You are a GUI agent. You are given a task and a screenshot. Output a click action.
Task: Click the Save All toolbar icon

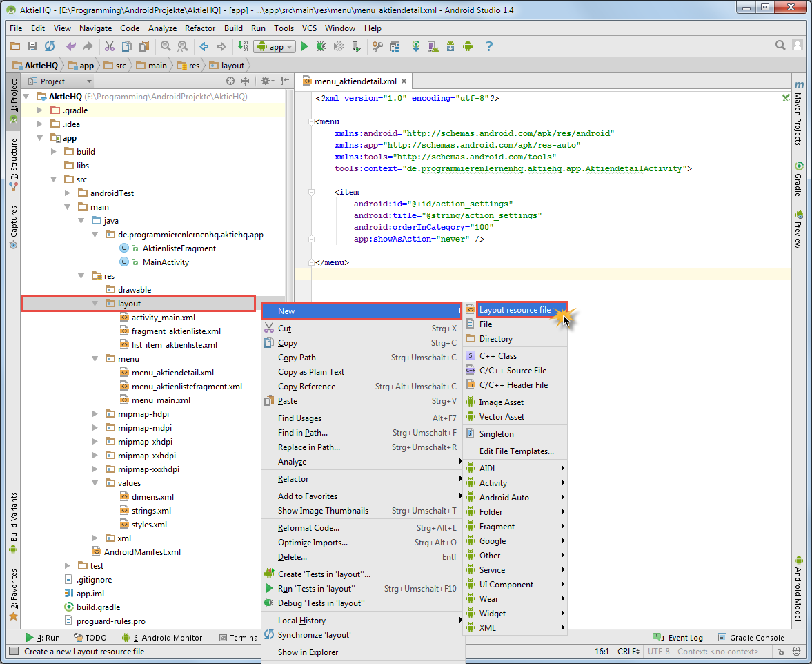tap(32, 47)
